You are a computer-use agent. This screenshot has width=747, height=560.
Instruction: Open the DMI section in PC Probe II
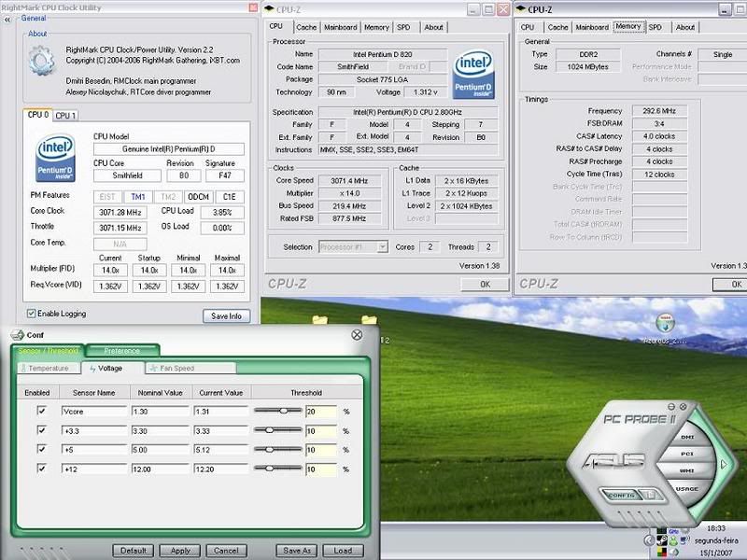(x=687, y=437)
